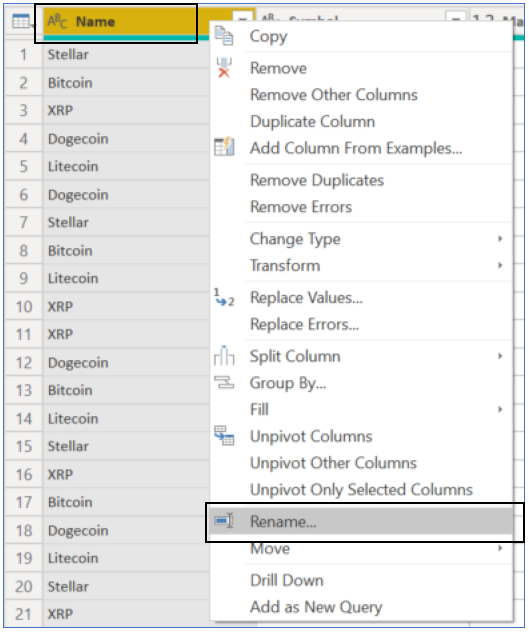Viewport: 529px width, 633px height.
Task: Click the table icon at top-left corner
Action: click(x=21, y=21)
